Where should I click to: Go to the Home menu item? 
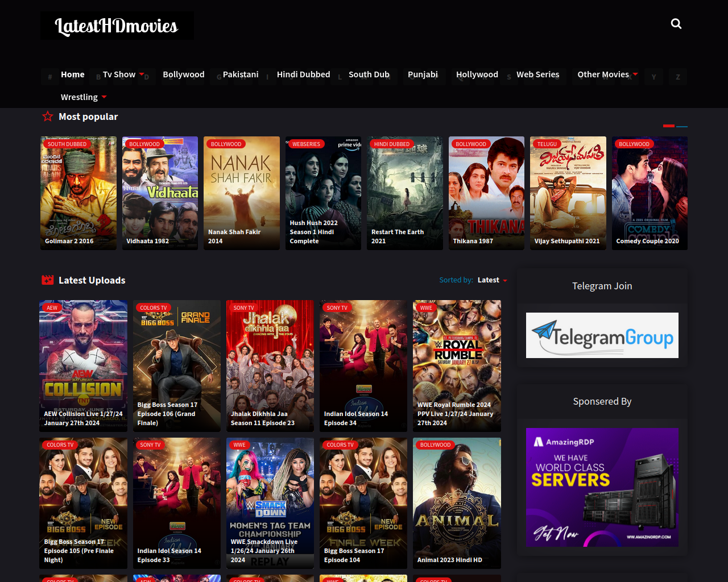pyautogui.click(x=73, y=74)
